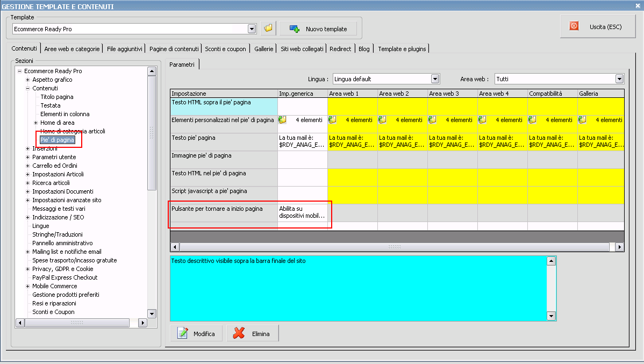Click the Nuovo template plus icon
The image size is (644, 364).
point(295,28)
